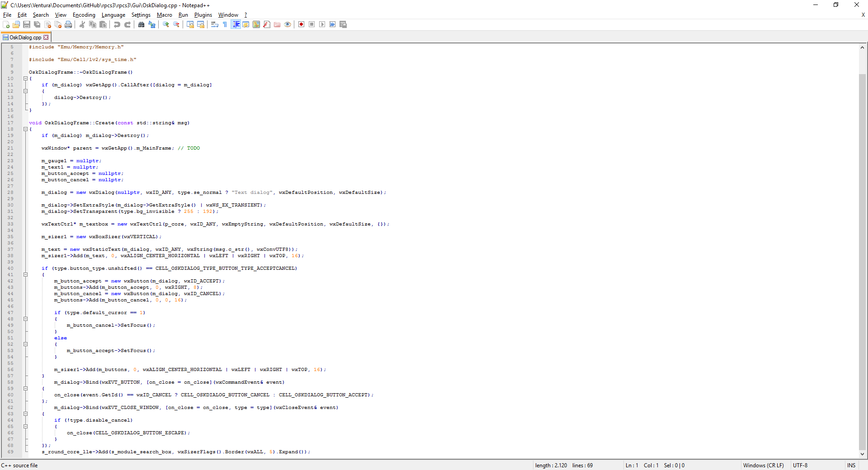This screenshot has height=470, width=868.
Task: Toggle word wrap in the toolbar
Action: (x=215, y=24)
